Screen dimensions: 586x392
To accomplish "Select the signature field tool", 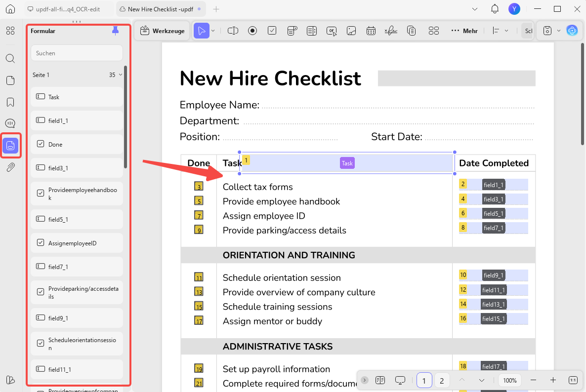I will click(391, 31).
